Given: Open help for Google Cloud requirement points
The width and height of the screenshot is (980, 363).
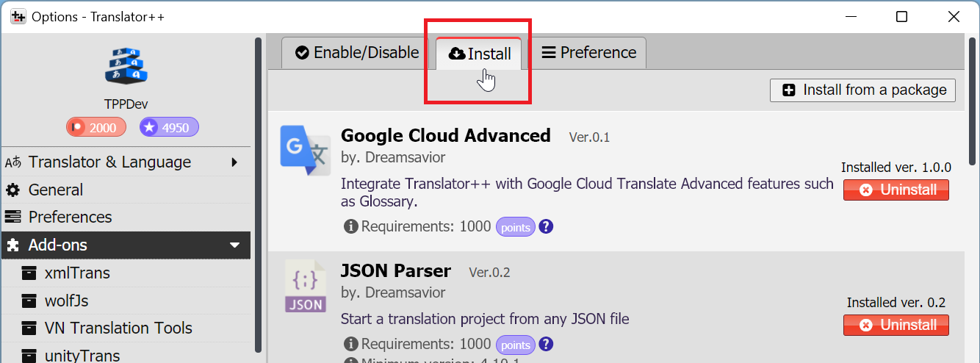Looking at the screenshot, I should [x=546, y=227].
